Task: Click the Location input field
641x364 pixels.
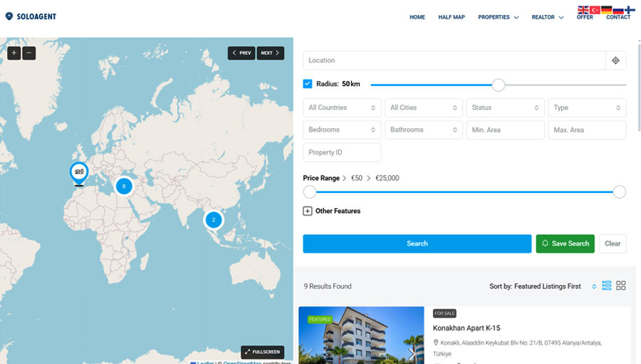Action: [454, 61]
